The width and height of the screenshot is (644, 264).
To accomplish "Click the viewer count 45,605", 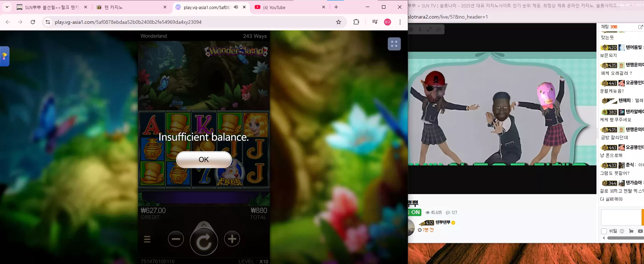I will coord(434,213).
